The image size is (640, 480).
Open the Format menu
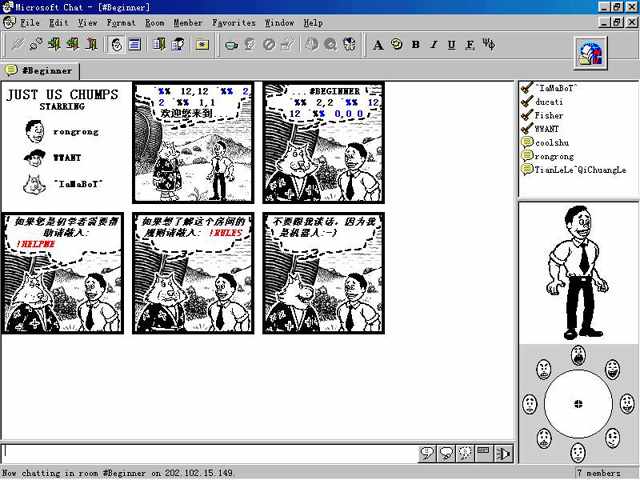(x=121, y=23)
